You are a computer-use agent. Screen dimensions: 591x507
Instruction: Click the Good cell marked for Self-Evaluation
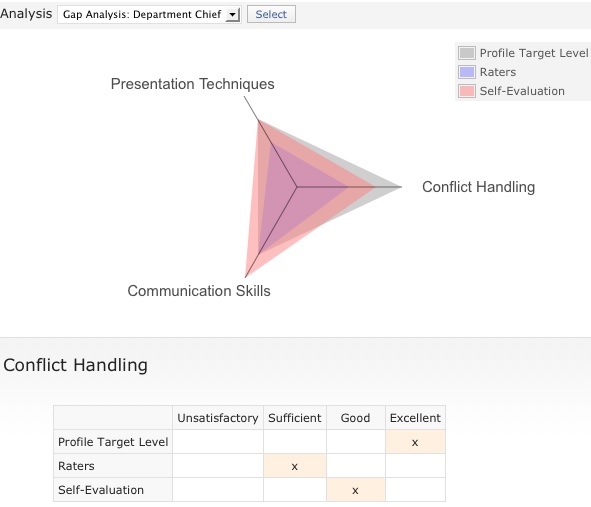[x=355, y=490]
